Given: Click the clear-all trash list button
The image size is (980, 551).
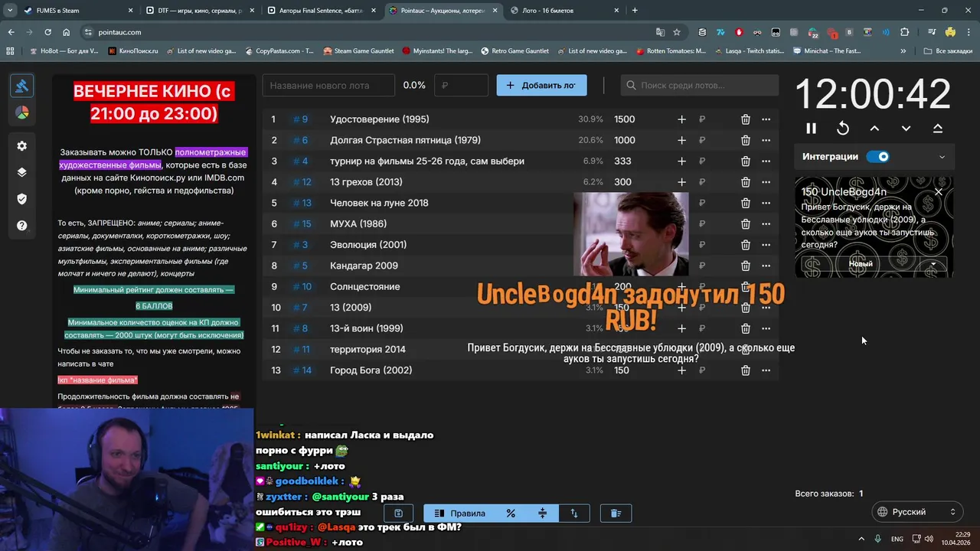Looking at the screenshot, I should [616, 514].
